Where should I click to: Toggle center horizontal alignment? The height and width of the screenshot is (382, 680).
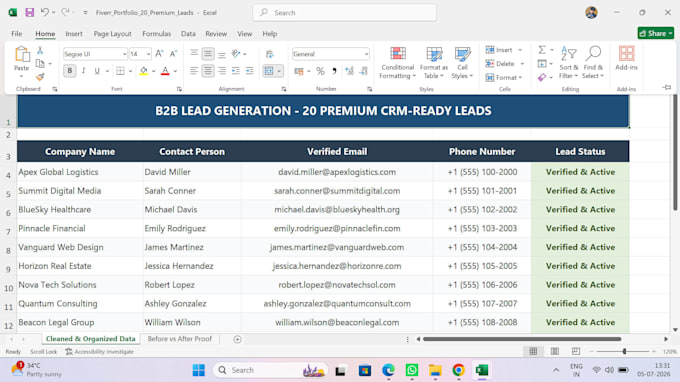click(x=208, y=71)
